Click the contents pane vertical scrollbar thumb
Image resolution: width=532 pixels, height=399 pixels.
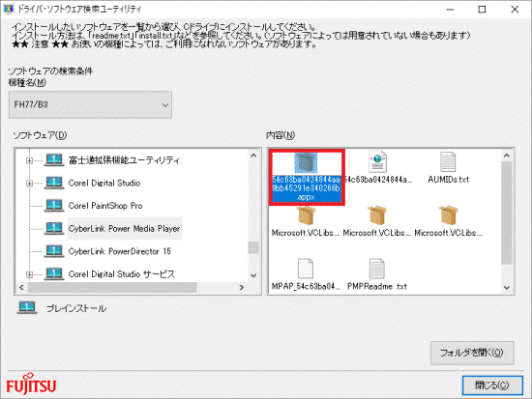click(507, 213)
